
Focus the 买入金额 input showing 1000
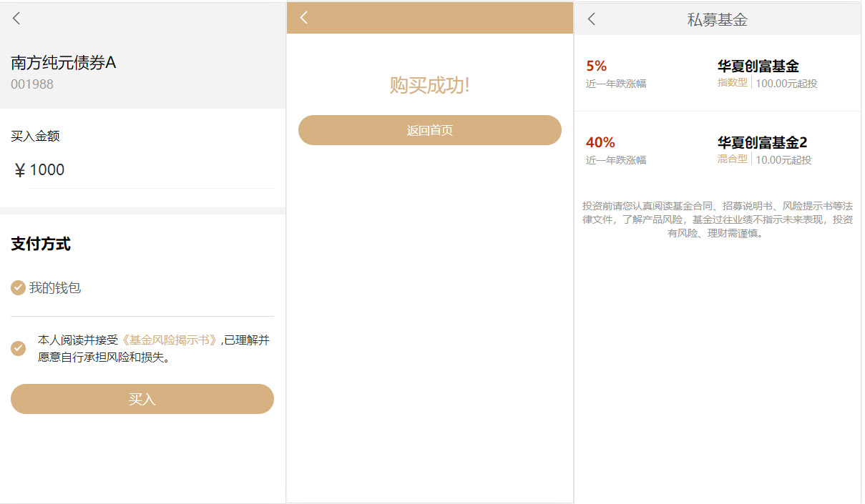(x=151, y=170)
